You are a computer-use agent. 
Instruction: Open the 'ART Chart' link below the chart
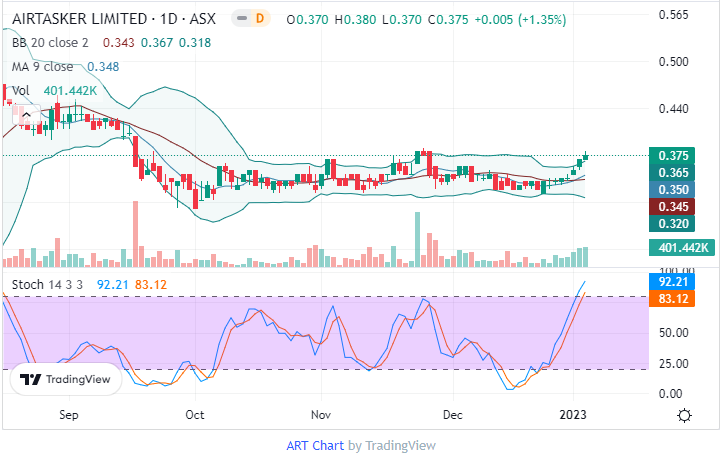316,445
